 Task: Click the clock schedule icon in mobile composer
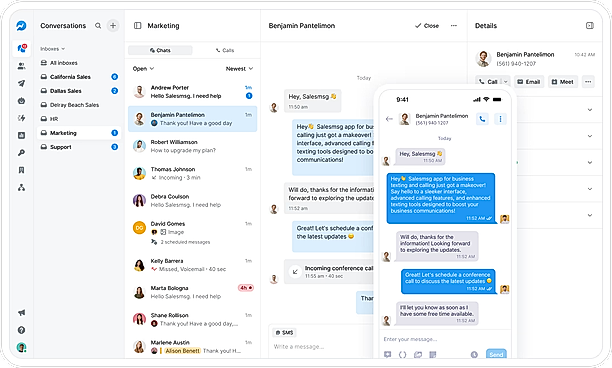coord(474,354)
